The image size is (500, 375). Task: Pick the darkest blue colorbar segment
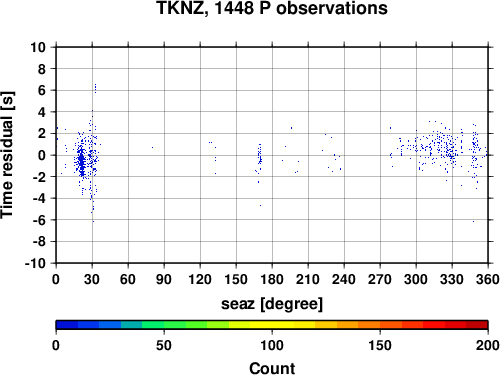pos(67,325)
